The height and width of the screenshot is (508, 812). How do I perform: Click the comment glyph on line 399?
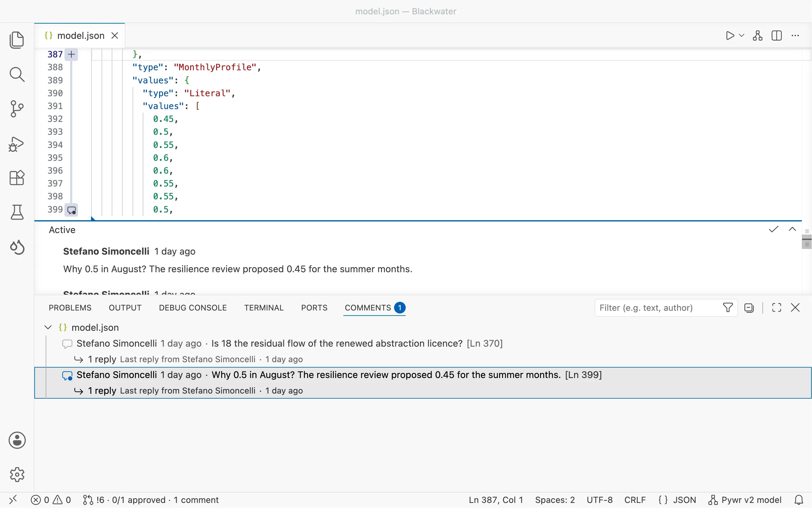click(71, 210)
